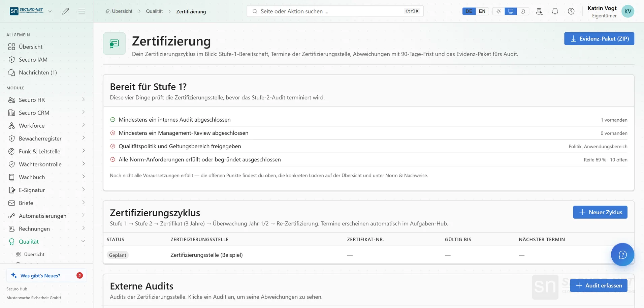Select system theme monitor icon
Image resolution: width=644 pixels, height=308 pixels.
click(x=511, y=11)
